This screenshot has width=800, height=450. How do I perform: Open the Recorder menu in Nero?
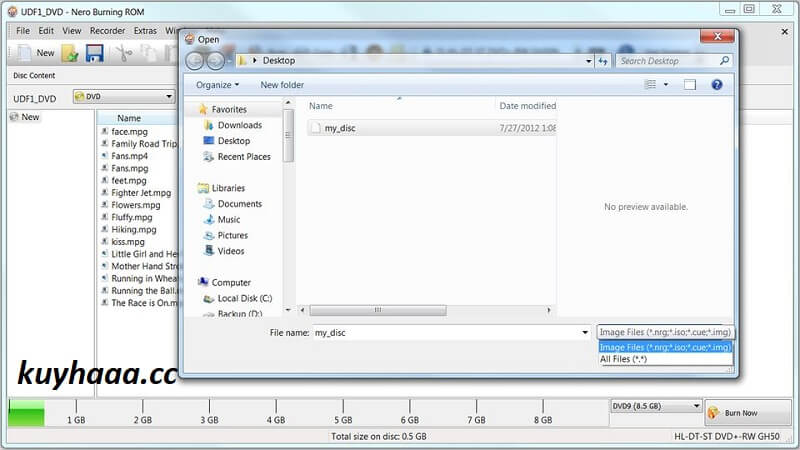point(107,31)
